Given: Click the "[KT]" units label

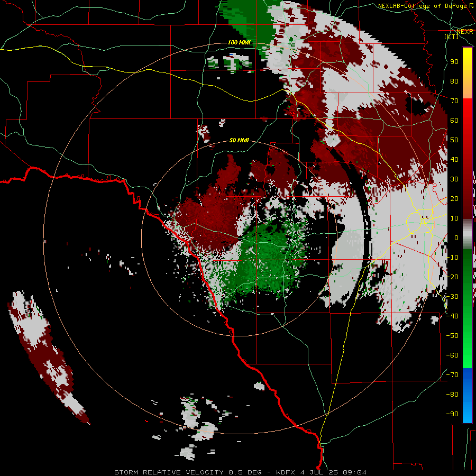Looking at the screenshot, I should [452, 36].
